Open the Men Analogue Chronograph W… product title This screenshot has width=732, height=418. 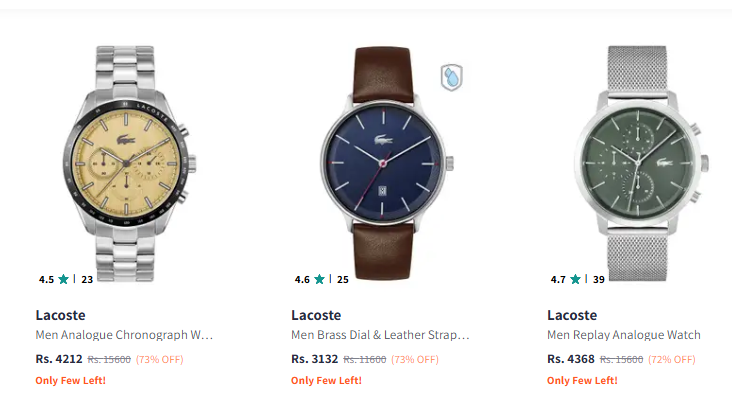124,335
